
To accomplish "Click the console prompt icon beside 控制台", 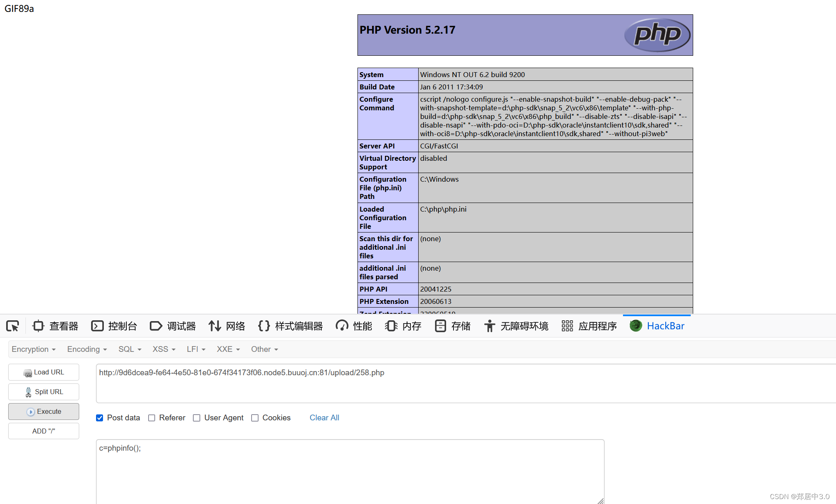I will click(97, 326).
